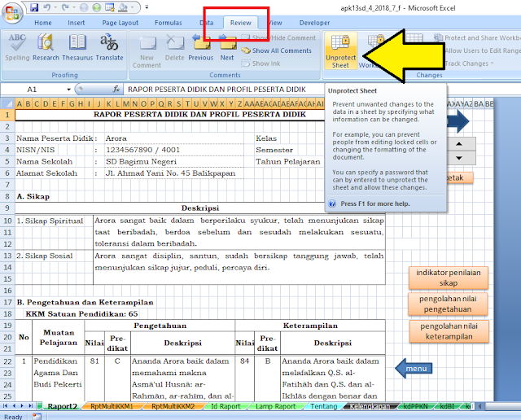Run the Spelling check
Screen dimensions: 521x420
[17, 47]
